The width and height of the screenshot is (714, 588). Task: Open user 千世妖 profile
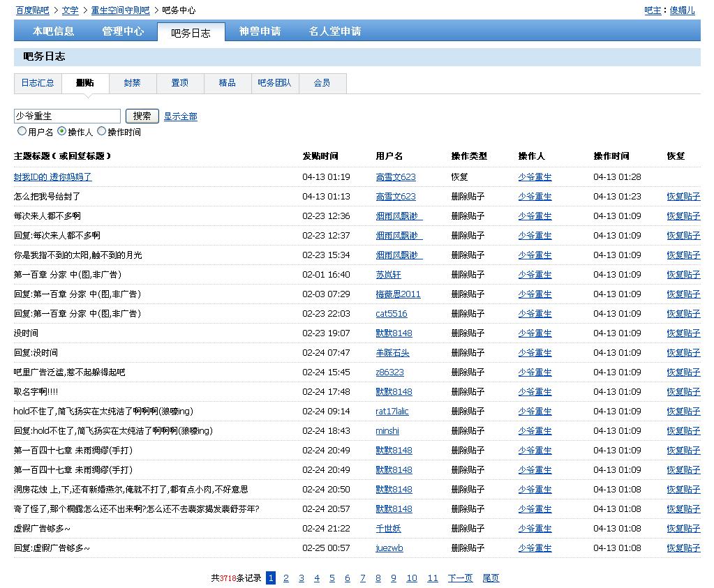tap(389, 529)
